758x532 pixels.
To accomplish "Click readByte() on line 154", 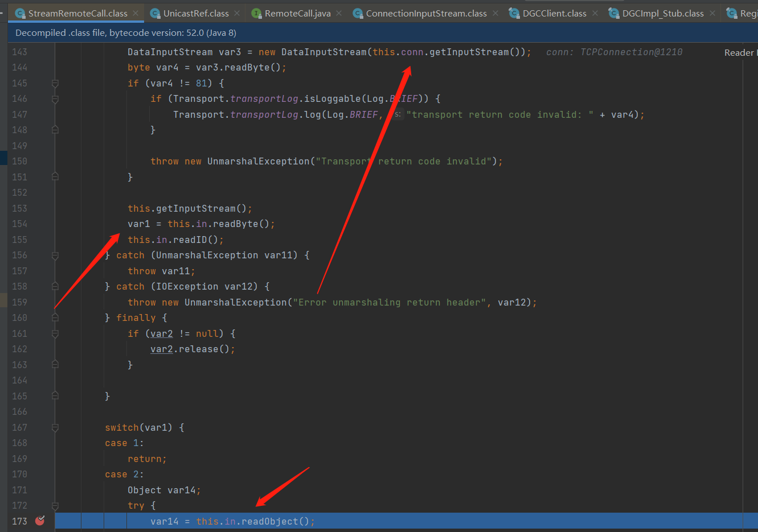I will 241,224.
